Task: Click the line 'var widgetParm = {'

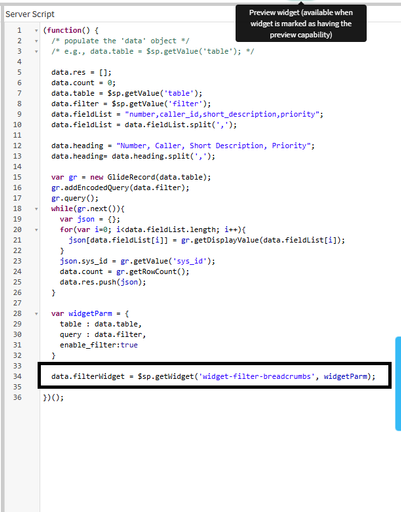Action: click(90, 314)
